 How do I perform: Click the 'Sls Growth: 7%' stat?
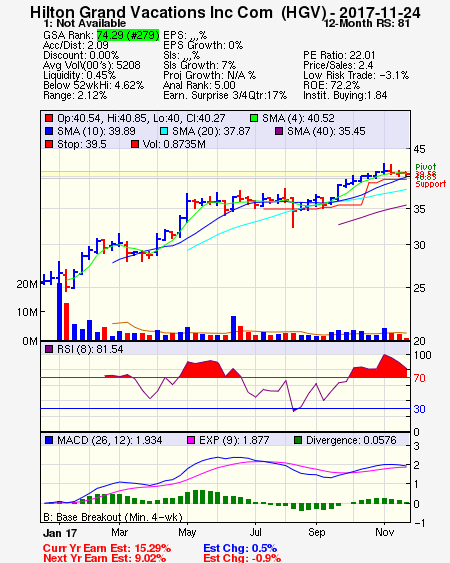point(199,65)
